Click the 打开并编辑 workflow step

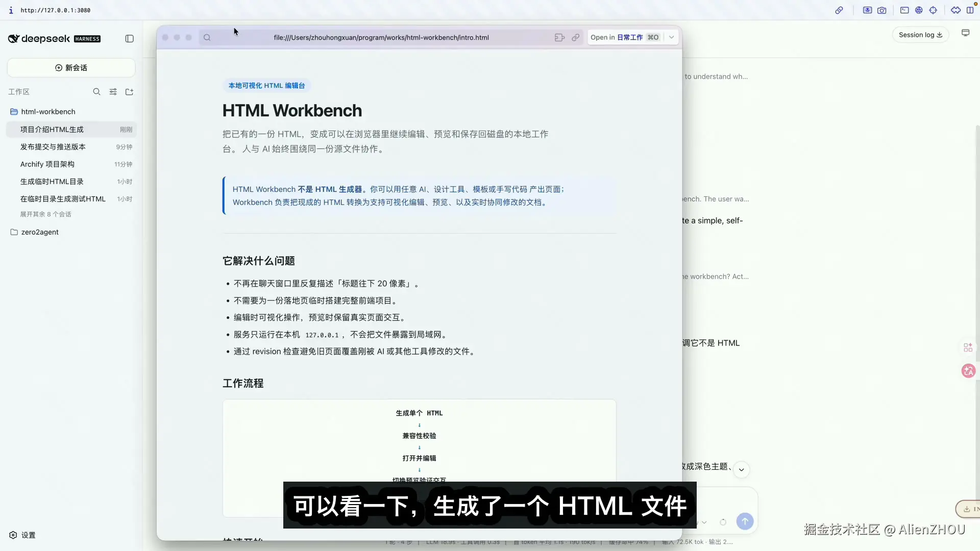coord(420,458)
